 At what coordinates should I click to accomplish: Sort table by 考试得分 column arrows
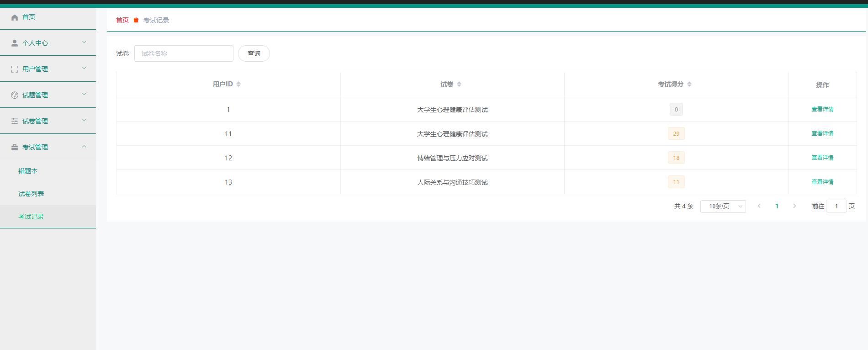(x=689, y=84)
